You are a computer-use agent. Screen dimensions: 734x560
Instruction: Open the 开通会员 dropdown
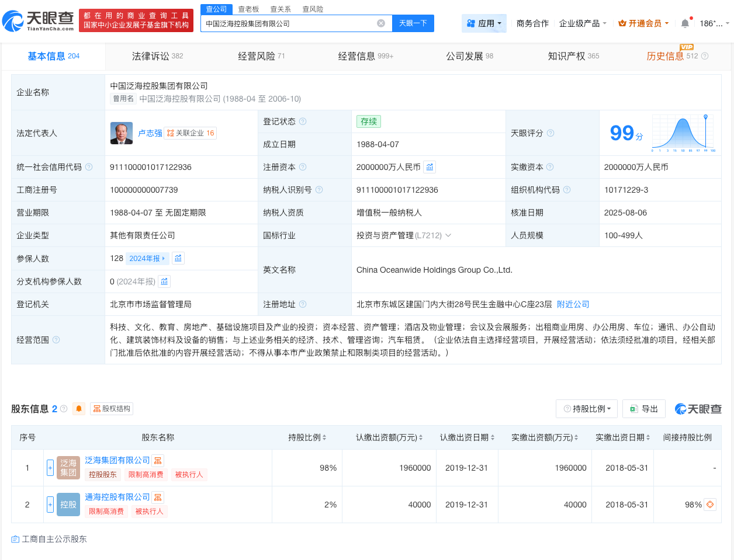pyautogui.click(x=643, y=23)
